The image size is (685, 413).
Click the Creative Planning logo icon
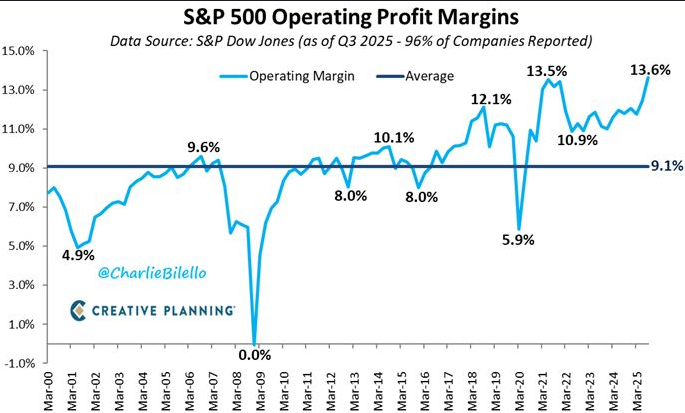coord(78,310)
